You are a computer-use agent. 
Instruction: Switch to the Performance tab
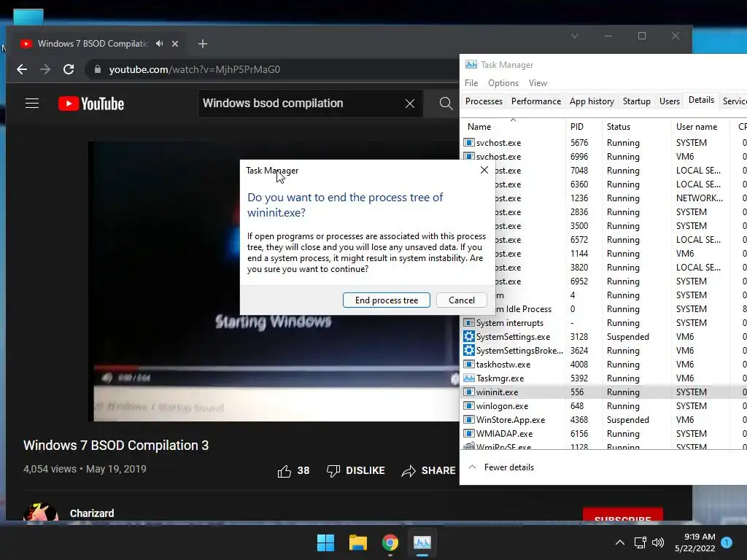[x=536, y=101]
